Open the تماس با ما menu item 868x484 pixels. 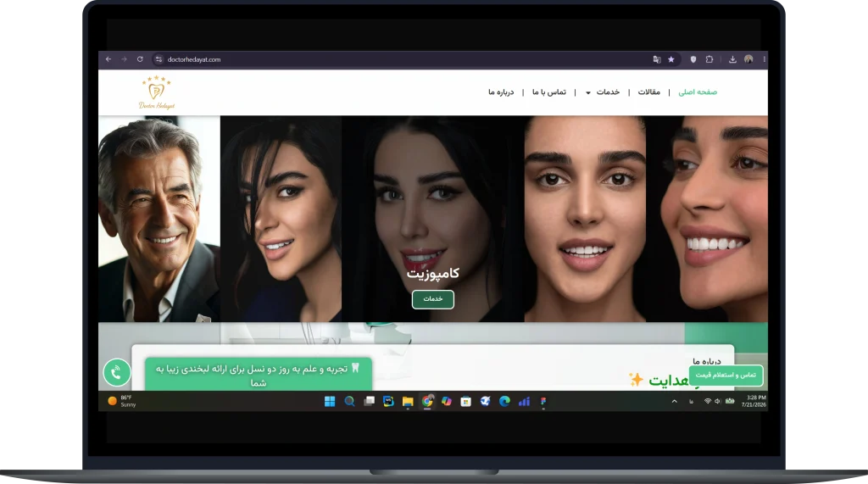click(x=549, y=92)
